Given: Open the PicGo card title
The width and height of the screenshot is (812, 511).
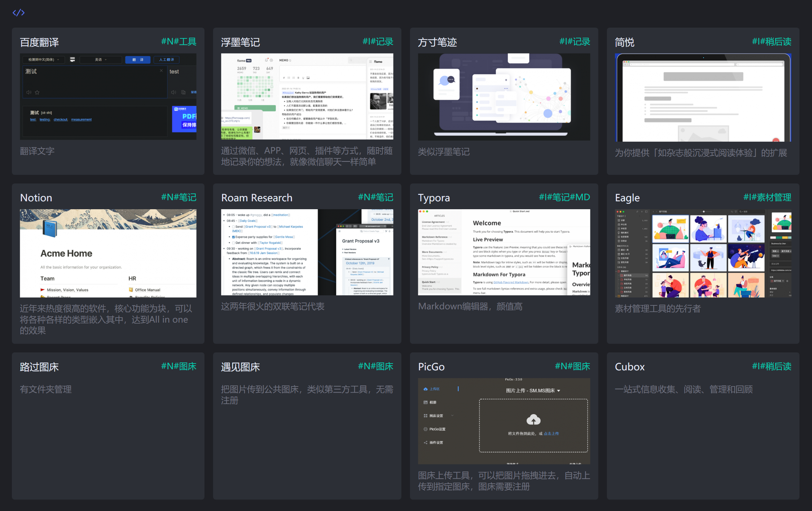Looking at the screenshot, I should point(431,367).
